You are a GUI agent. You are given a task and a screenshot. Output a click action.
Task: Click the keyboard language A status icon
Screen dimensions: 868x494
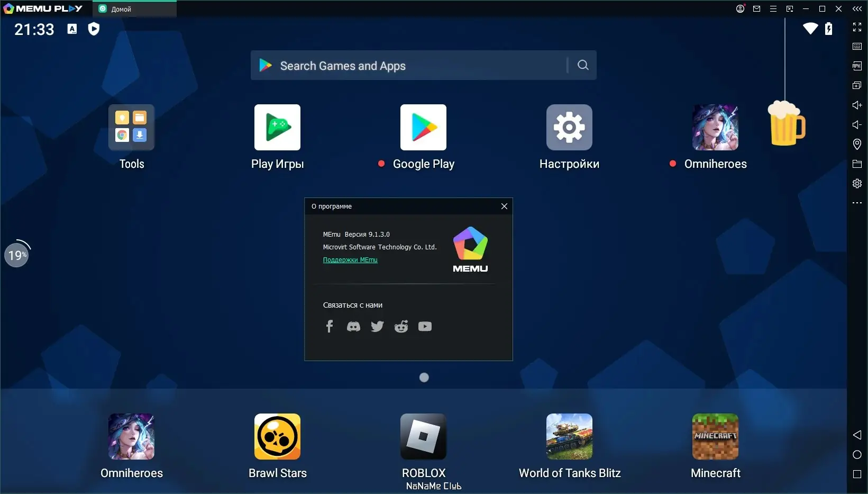tap(72, 29)
